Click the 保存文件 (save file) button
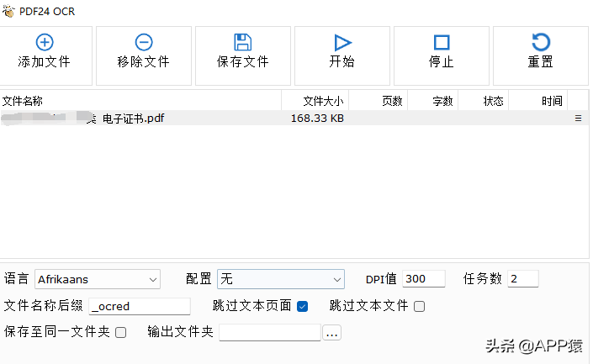 tap(243, 55)
